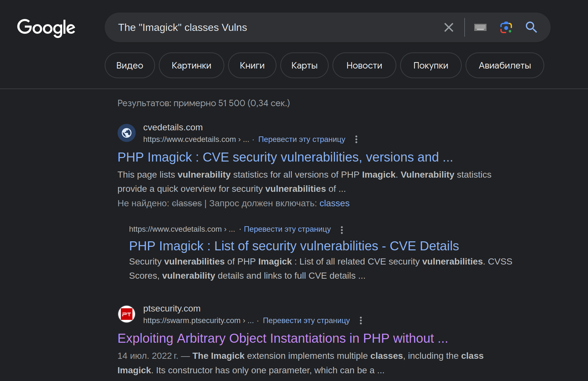Switch to the Видео filter

coord(130,65)
